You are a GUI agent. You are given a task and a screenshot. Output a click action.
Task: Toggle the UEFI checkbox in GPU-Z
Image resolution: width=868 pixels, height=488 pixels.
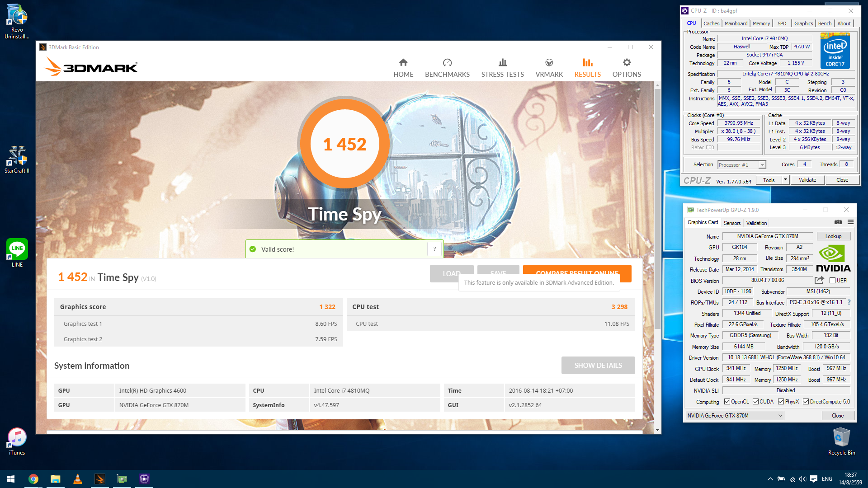tap(832, 281)
